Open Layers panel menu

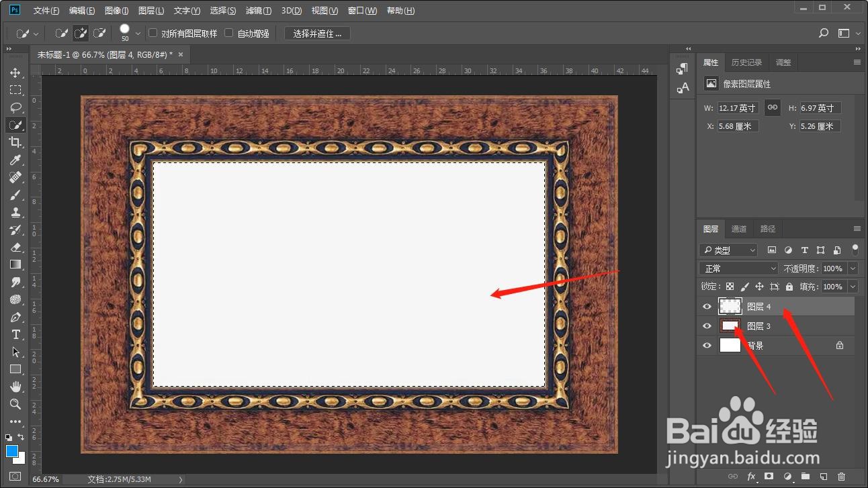point(857,229)
